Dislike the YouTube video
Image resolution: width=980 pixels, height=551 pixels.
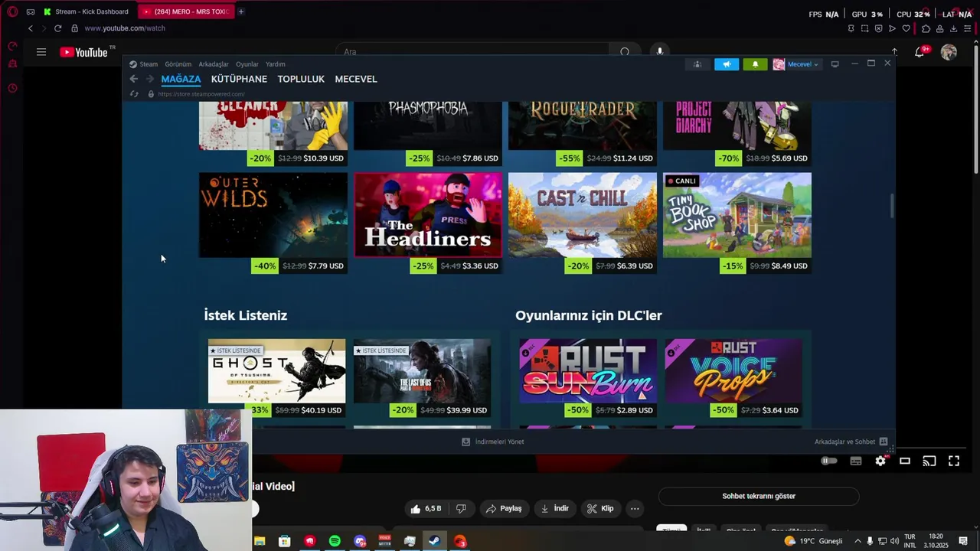461,509
